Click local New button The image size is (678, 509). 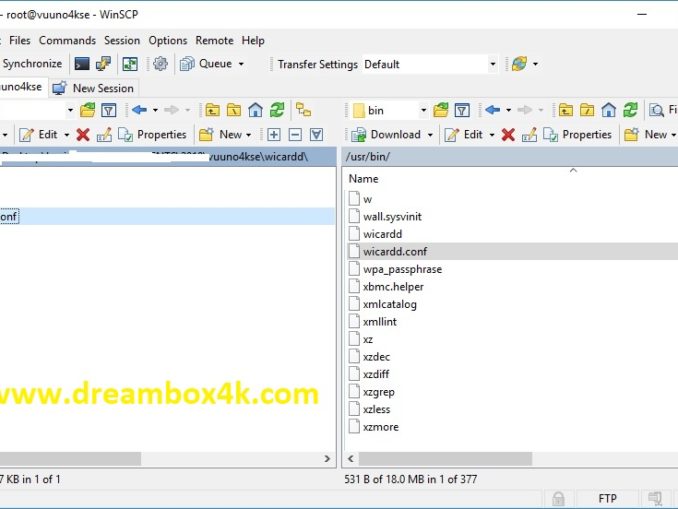(221, 134)
